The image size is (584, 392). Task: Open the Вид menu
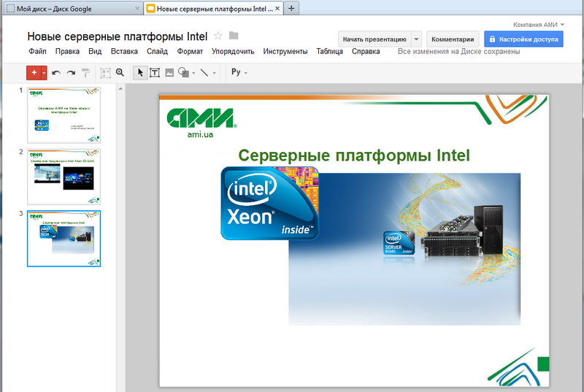[x=95, y=51]
